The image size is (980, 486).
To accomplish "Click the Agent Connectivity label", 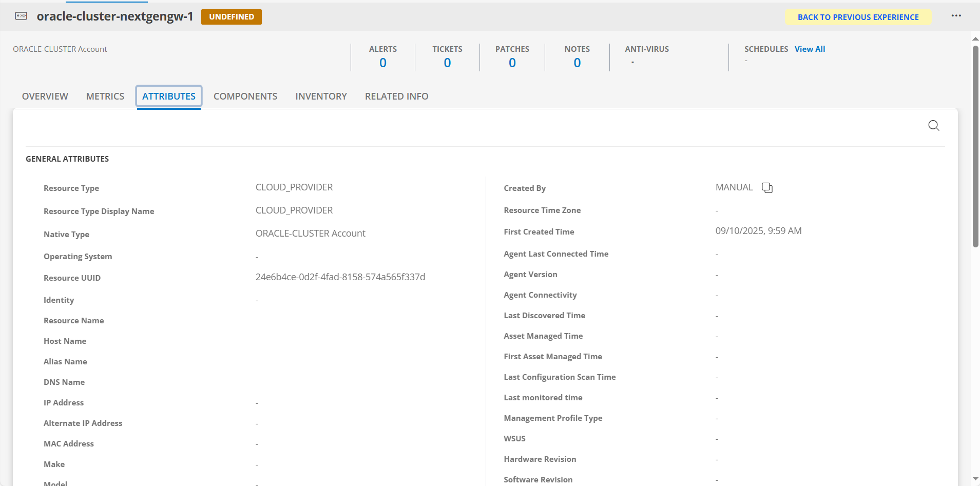I will tap(540, 295).
